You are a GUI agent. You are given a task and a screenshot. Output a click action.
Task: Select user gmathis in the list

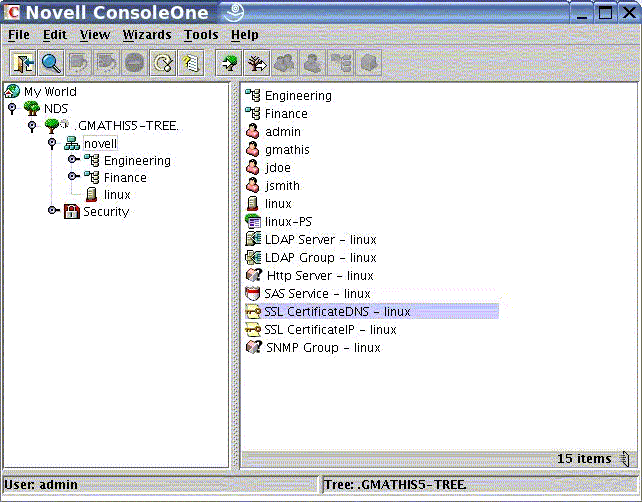click(x=287, y=149)
